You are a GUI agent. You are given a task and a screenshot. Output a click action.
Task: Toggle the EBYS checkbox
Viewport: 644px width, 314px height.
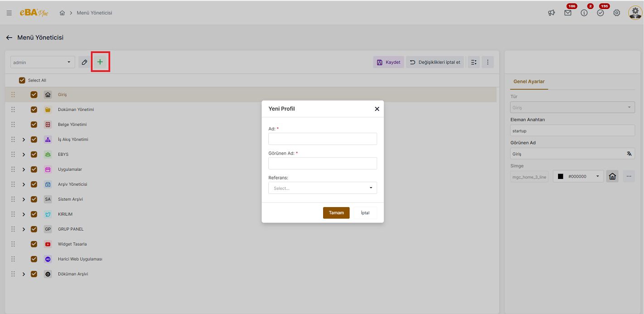(x=34, y=155)
